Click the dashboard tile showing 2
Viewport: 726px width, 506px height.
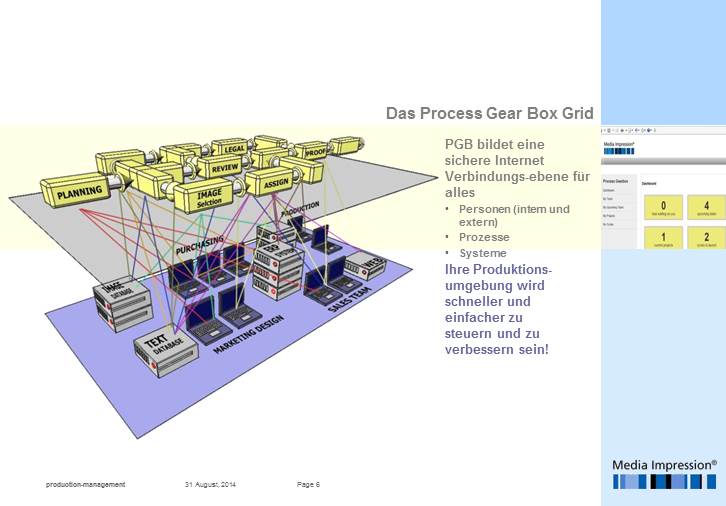pos(706,237)
